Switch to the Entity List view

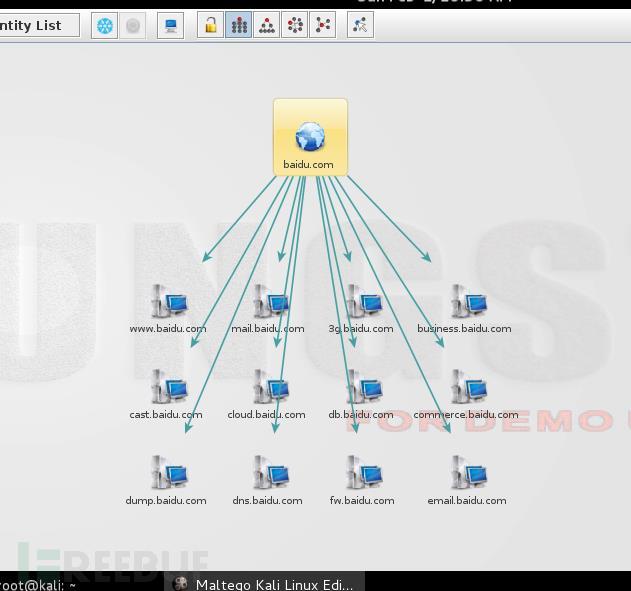click(x=39, y=25)
